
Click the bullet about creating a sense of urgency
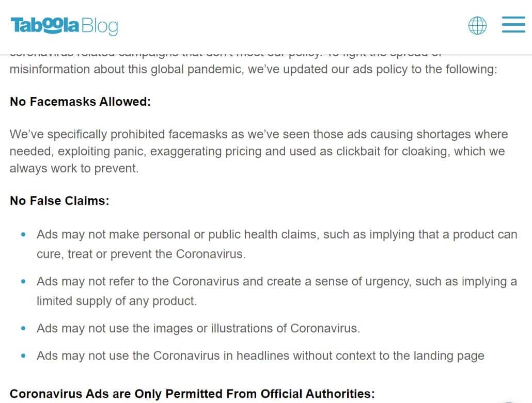click(x=277, y=291)
